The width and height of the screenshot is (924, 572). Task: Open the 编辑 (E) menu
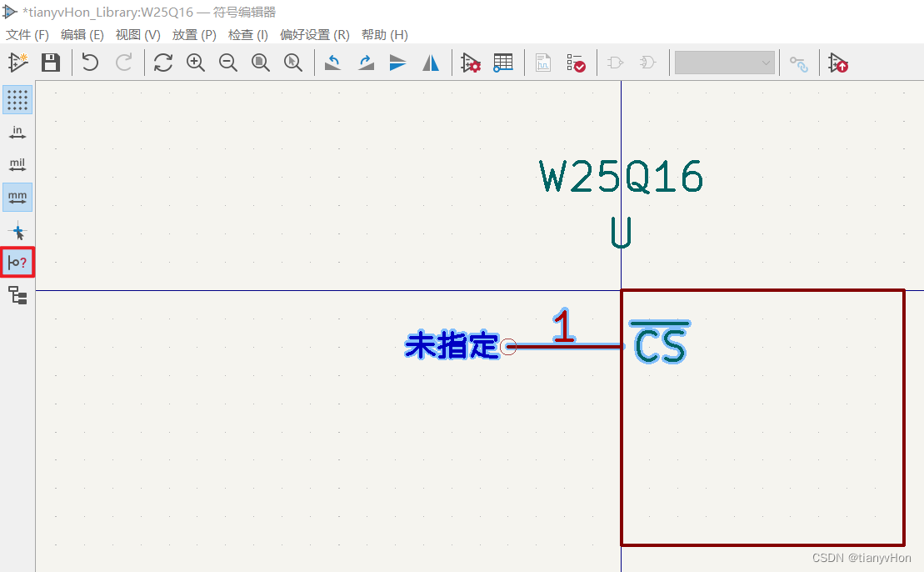point(82,35)
